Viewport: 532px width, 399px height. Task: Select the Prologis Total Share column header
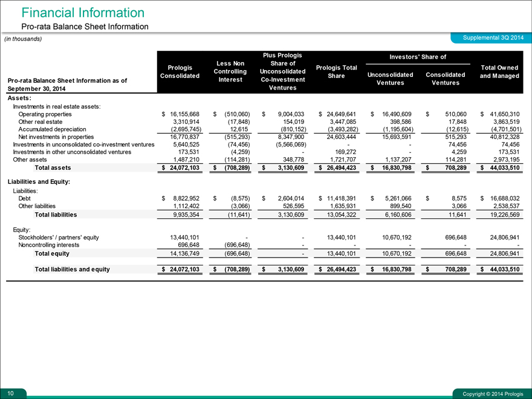pos(336,71)
